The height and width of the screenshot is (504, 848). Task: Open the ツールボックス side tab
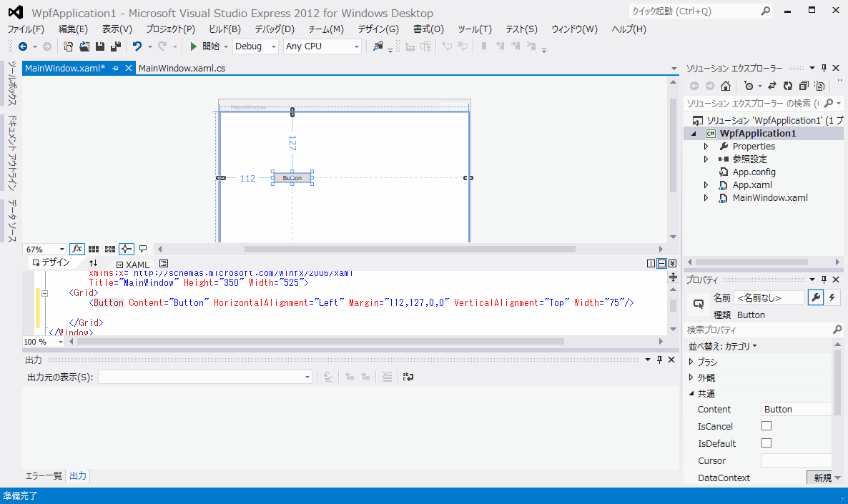(12, 83)
